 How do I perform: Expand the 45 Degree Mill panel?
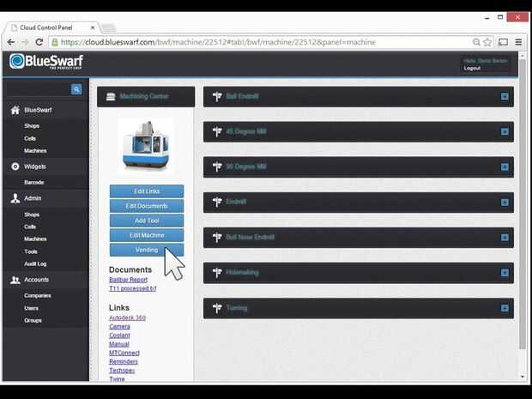coord(505,131)
